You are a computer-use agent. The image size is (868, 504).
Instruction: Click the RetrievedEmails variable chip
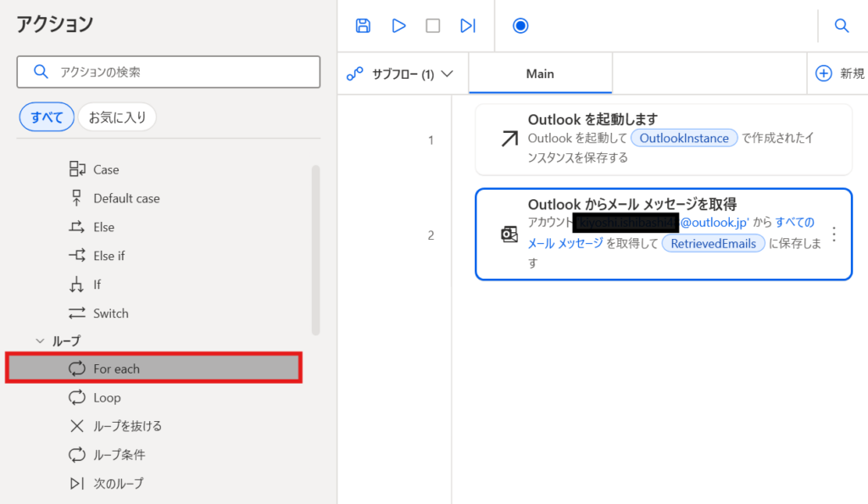point(714,243)
